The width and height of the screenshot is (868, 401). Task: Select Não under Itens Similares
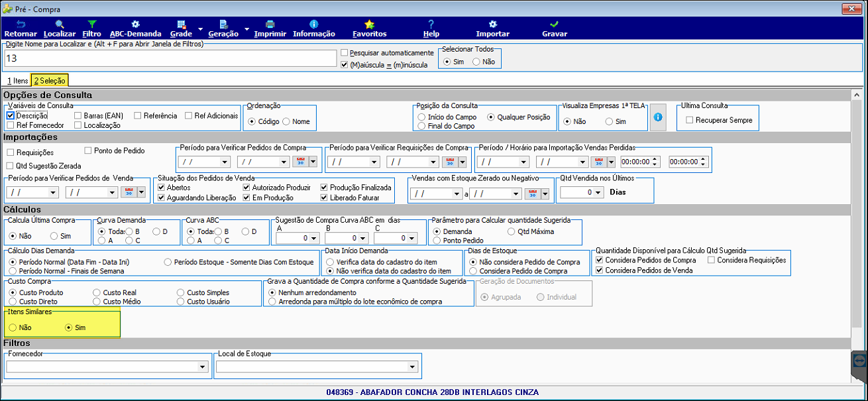pos(13,327)
